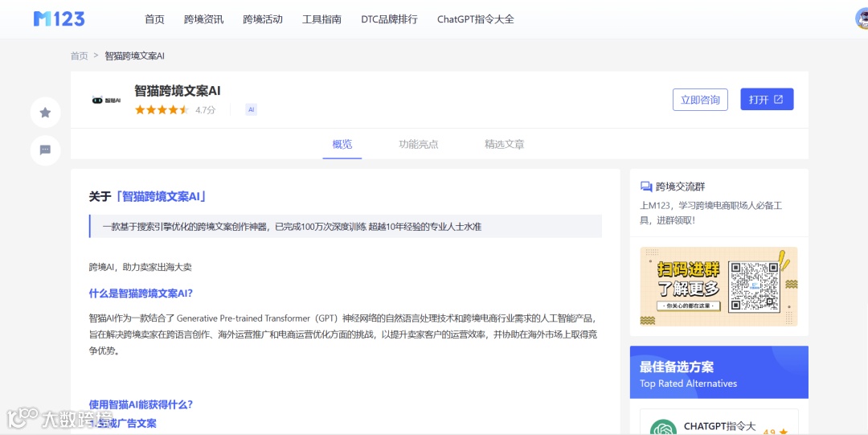Click the 什么是智猫跨境文案AI? heading

coord(141,293)
